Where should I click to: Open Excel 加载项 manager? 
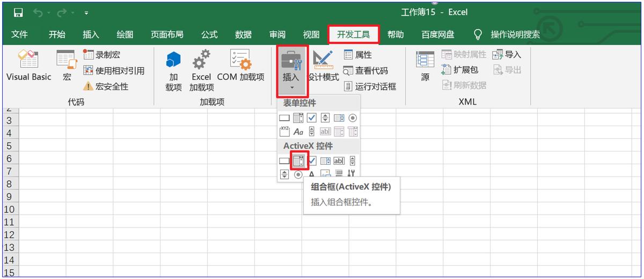tap(201, 71)
